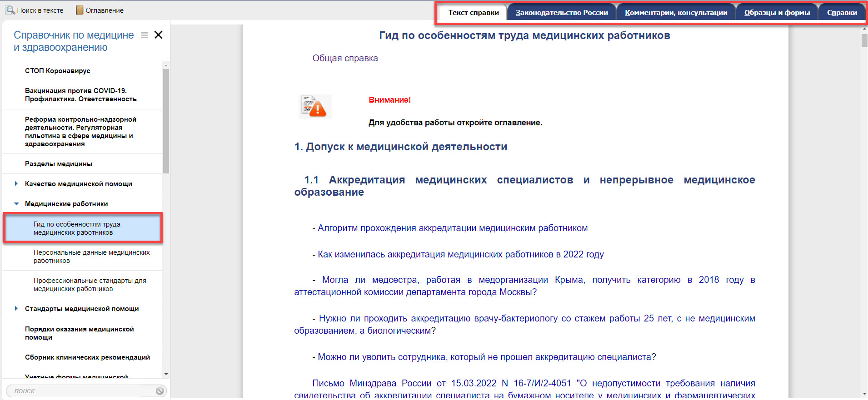Open Могла ли медсестра Крыма link
Viewport: 868px width, 400px height.
[x=524, y=286]
